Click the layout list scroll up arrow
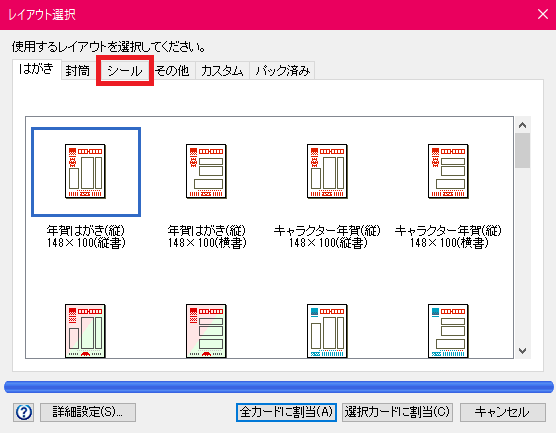The width and height of the screenshot is (556, 433). point(522,125)
